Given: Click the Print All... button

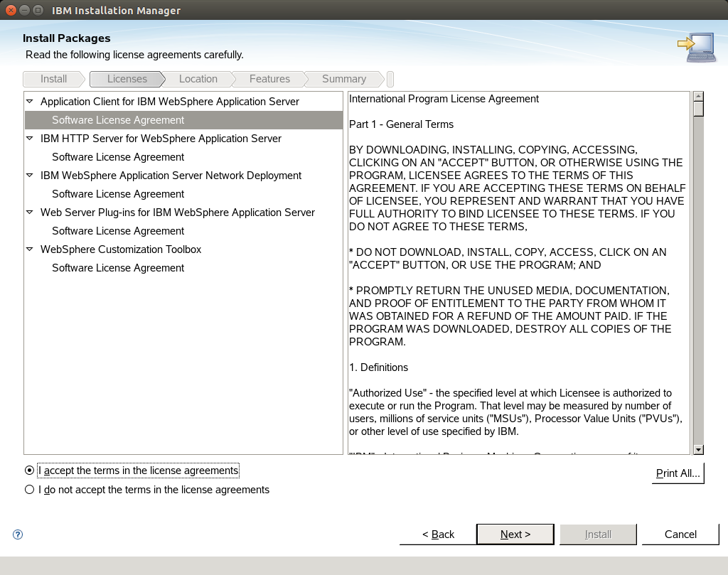Looking at the screenshot, I should click(678, 473).
